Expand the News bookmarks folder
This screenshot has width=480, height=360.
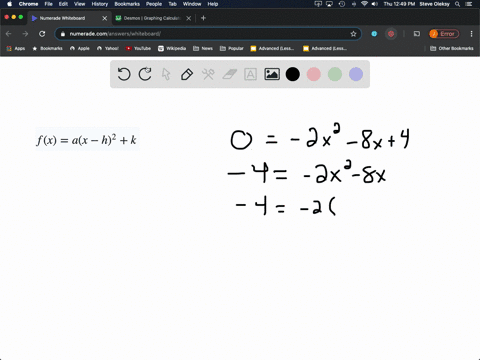point(203,48)
